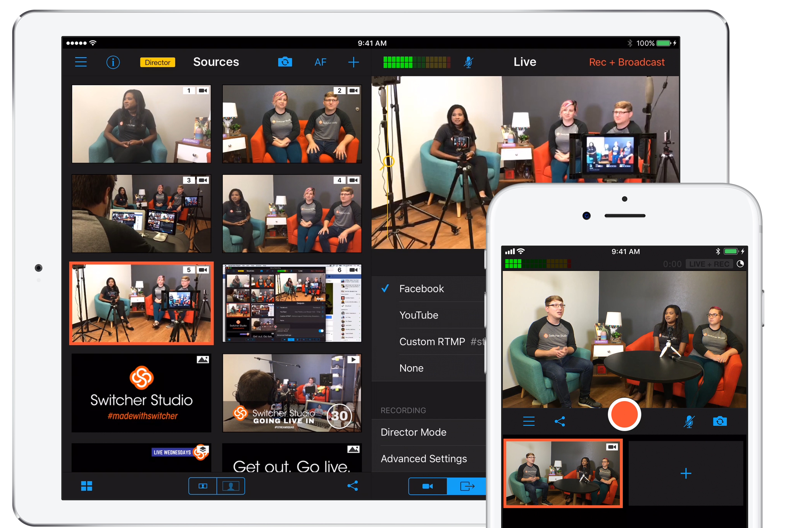Click the iPad share icon
The height and width of the screenshot is (528, 812).
click(x=353, y=486)
